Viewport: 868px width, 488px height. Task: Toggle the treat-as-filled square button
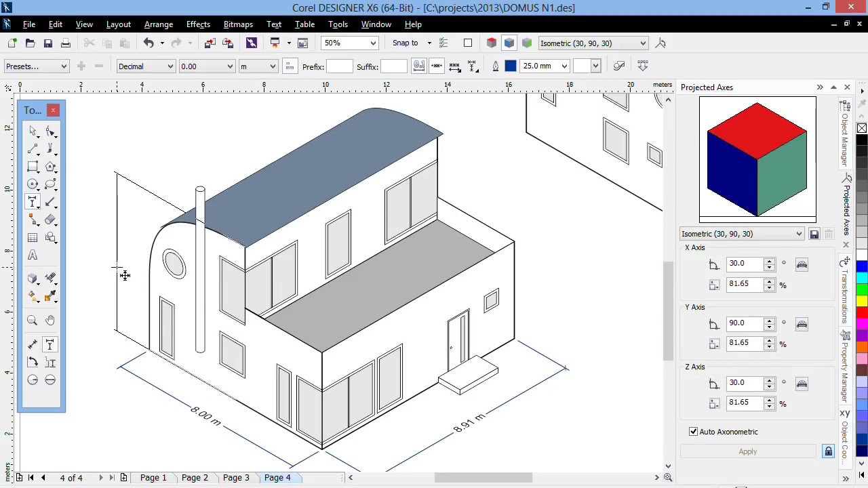pos(468,43)
